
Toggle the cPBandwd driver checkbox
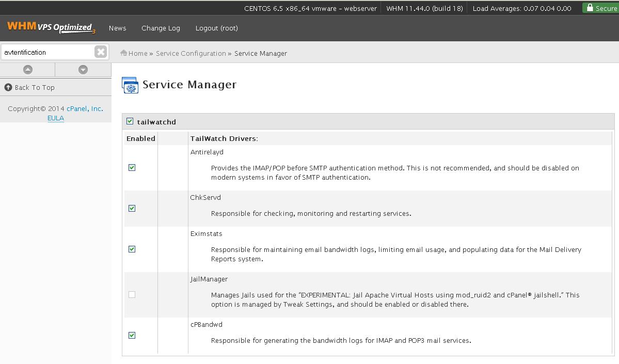coord(132,335)
